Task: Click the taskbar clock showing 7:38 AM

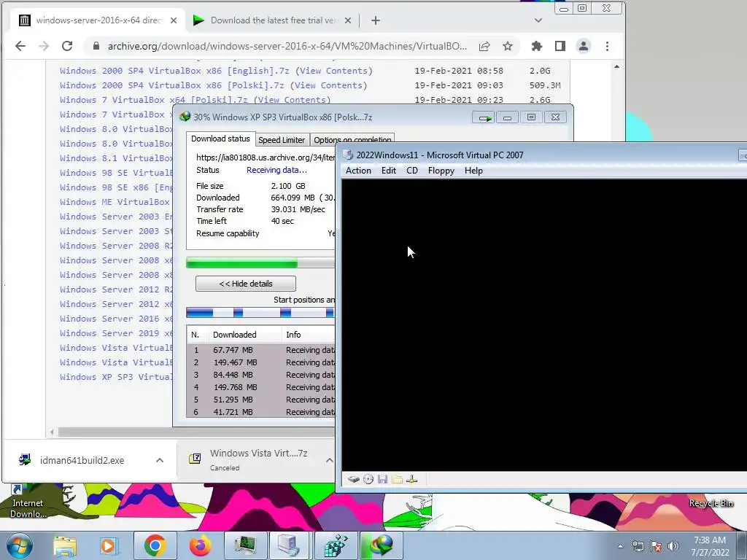Action: (x=710, y=546)
